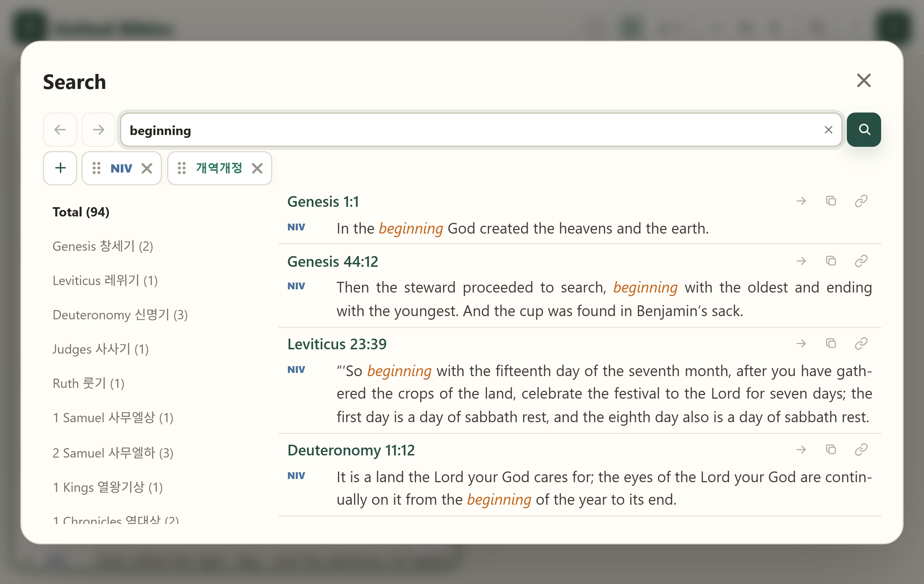The height and width of the screenshot is (584, 924).
Task: Click the highlighted 'beginning' in Genesis 44:12
Action: (645, 288)
